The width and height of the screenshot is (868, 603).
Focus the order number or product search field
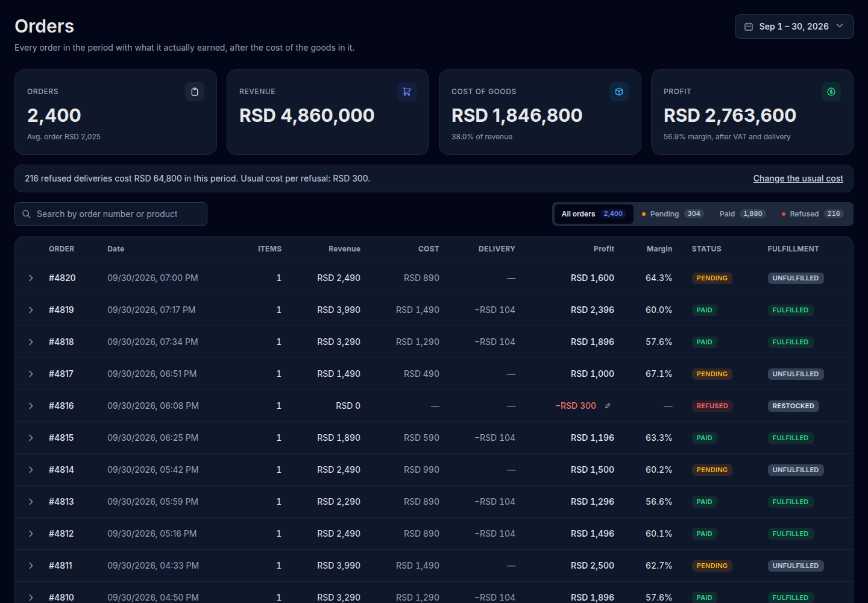tap(111, 214)
